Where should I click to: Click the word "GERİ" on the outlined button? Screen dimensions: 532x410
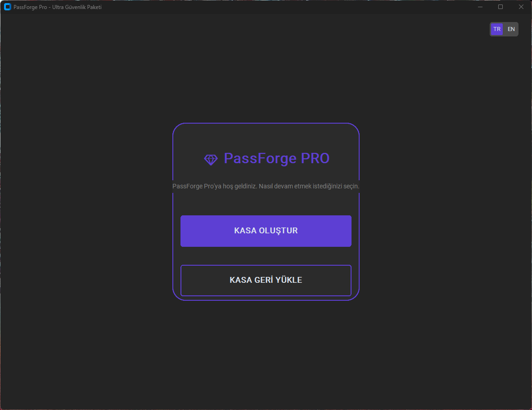coord(262,280)
